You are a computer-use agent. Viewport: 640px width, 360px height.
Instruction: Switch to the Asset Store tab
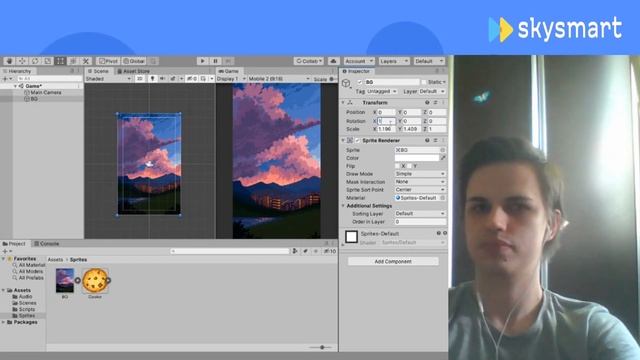click(133, 71)
